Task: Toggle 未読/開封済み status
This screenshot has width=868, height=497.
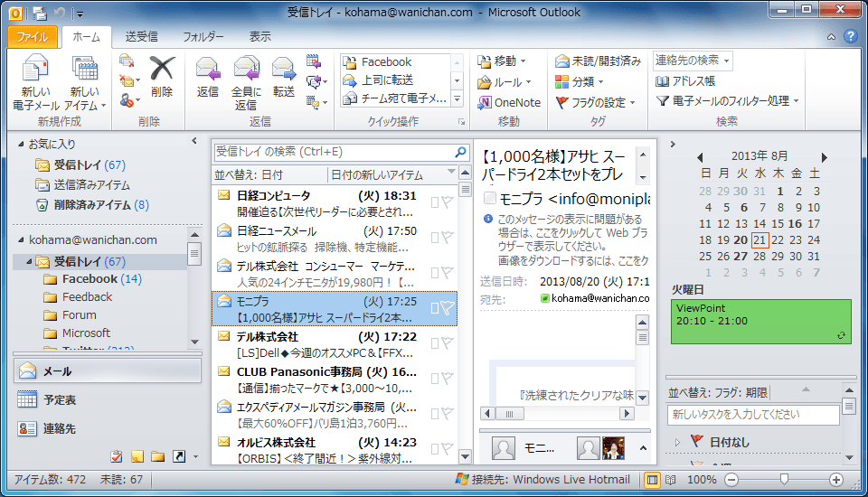Action: 598,61
